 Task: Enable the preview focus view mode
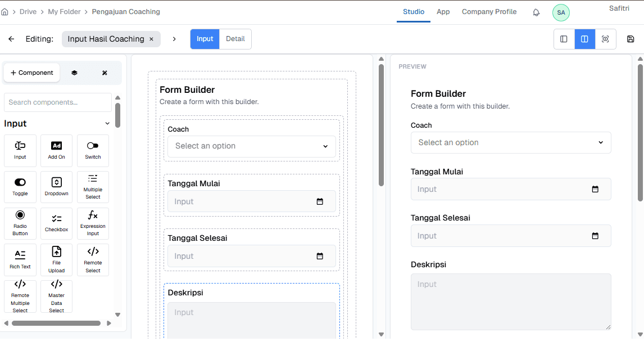pyautogui.click(x=606, y=39)
